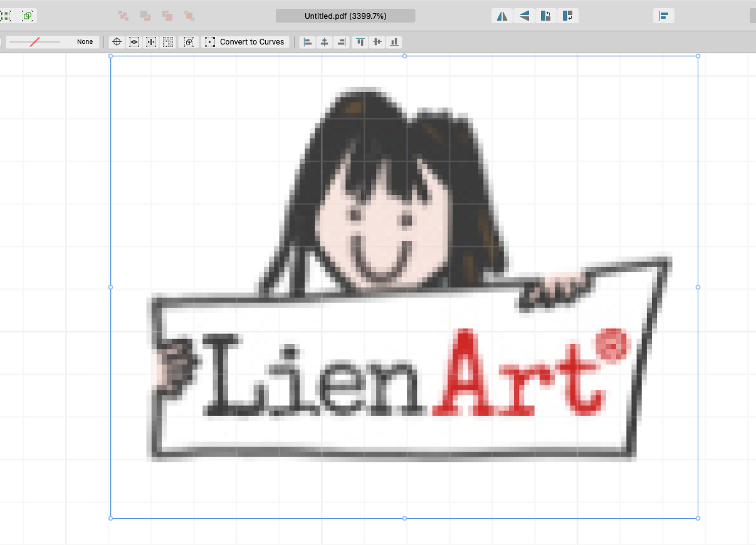
Task: Click the top-center selection handle
Action: 404,56
